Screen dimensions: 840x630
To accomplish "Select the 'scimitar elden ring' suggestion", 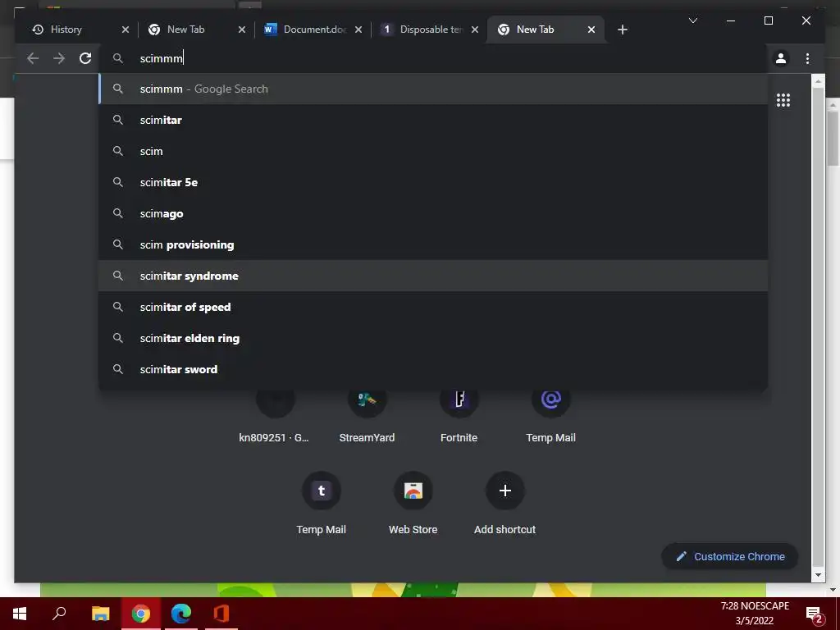I will (x=433, y=338).
